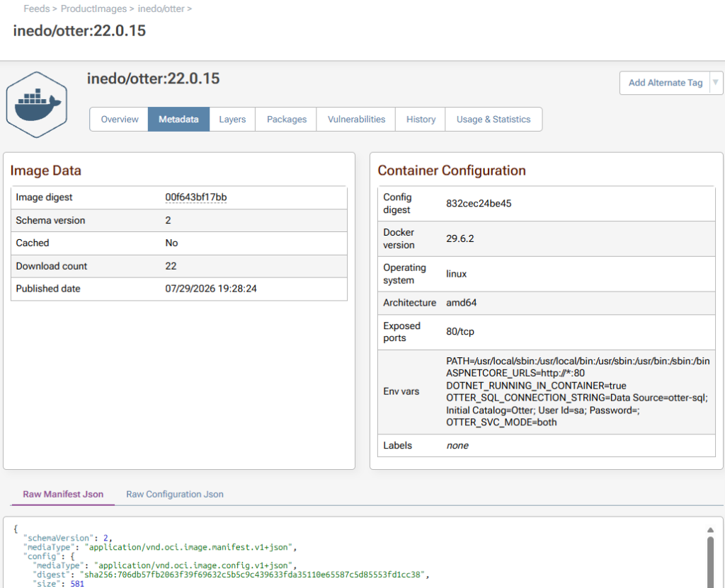The height and width of the screenshot is (588, 725).
Task: Click the image digest 00f643bf17bb
Action: point(196,197)
